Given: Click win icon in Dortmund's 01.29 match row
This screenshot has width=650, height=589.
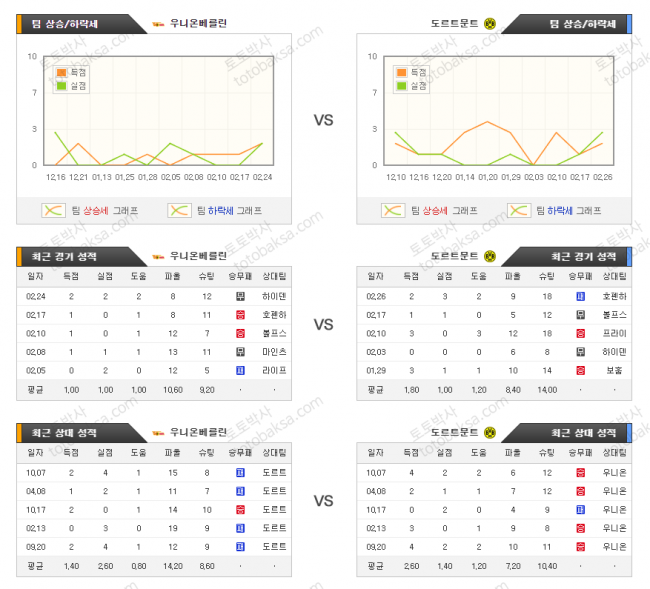Looking at the screenshot, I should click(x=580, y=370).
